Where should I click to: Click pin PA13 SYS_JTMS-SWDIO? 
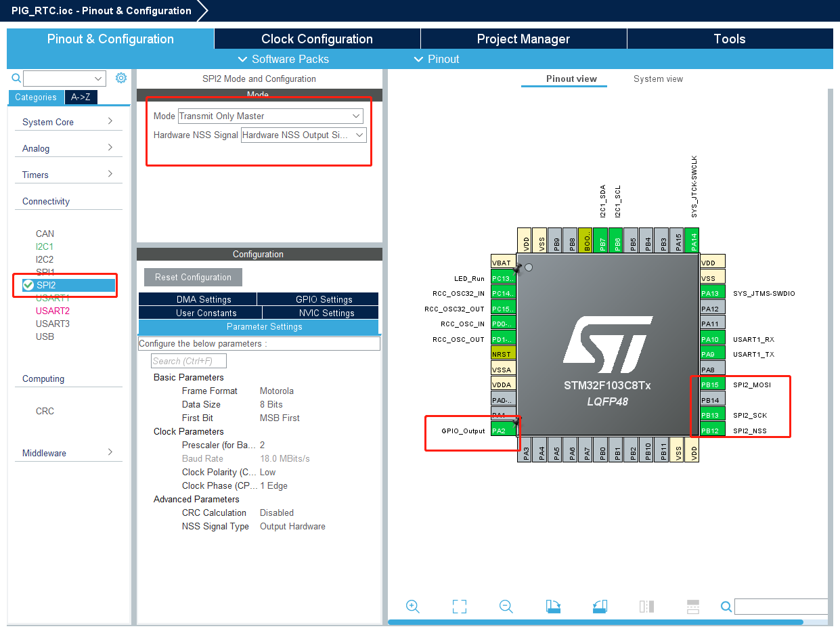coord(712,293)
